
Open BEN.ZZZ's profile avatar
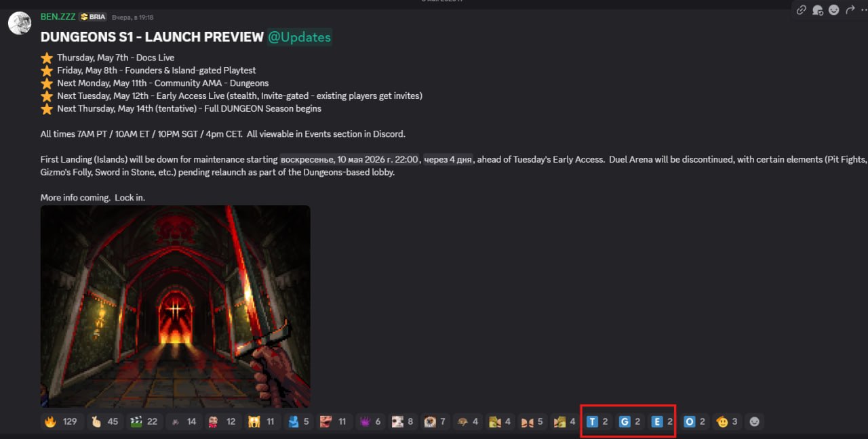tap(19, 23)
